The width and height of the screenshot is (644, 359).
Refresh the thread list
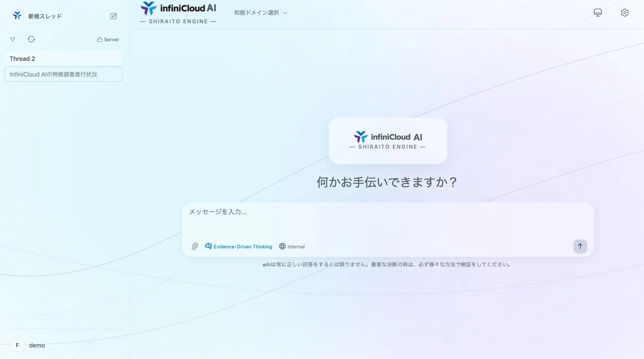31,39
